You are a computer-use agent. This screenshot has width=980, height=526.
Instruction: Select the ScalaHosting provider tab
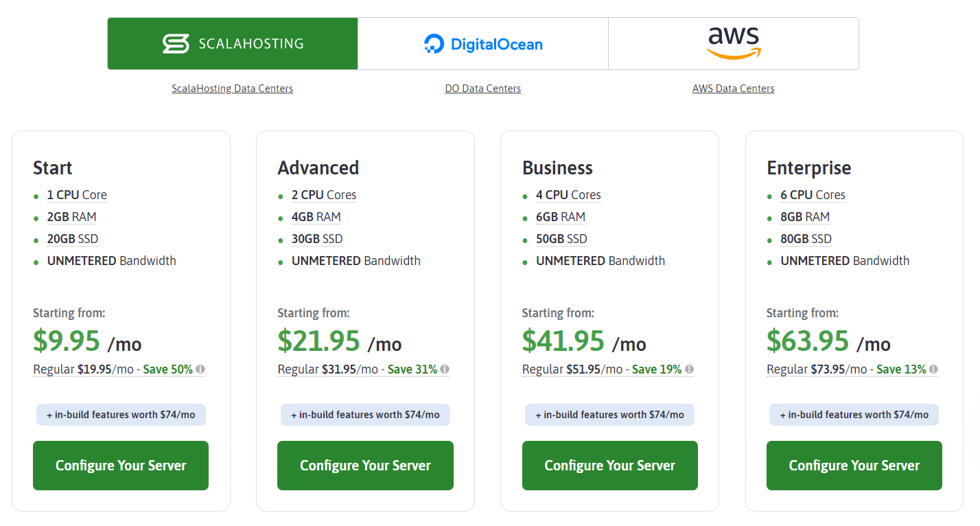click(x=233, y=44)
